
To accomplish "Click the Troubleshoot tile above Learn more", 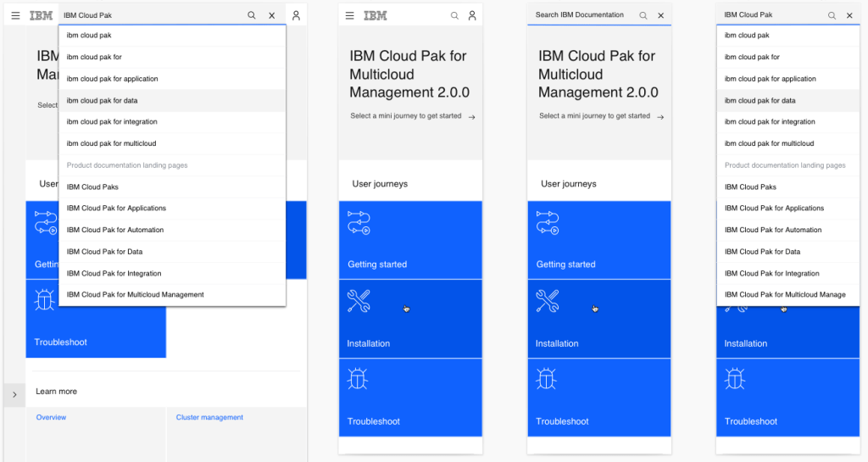I will [x=96, y=322].
